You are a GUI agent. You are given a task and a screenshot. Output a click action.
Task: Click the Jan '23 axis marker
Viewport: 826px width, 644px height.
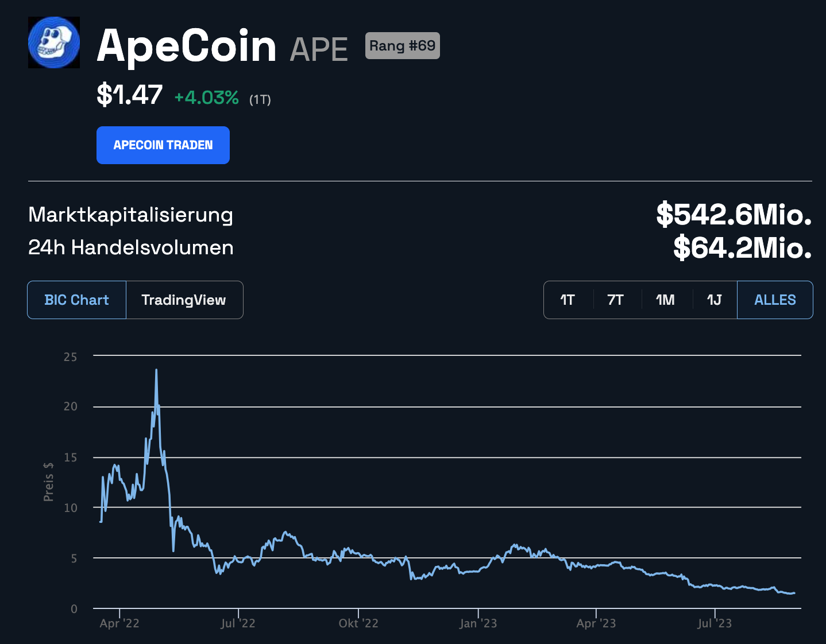[x=478, y=623]
